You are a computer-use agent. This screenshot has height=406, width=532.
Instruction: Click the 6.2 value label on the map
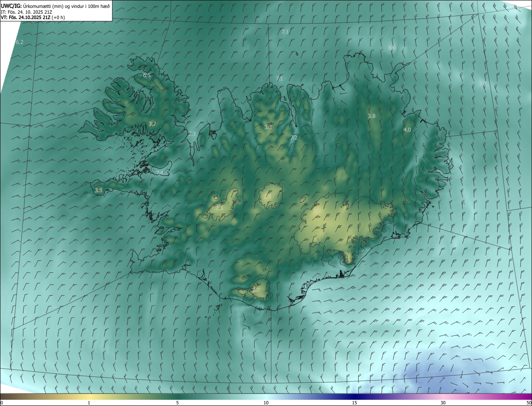pyautogui.click(x=20, y=42)
